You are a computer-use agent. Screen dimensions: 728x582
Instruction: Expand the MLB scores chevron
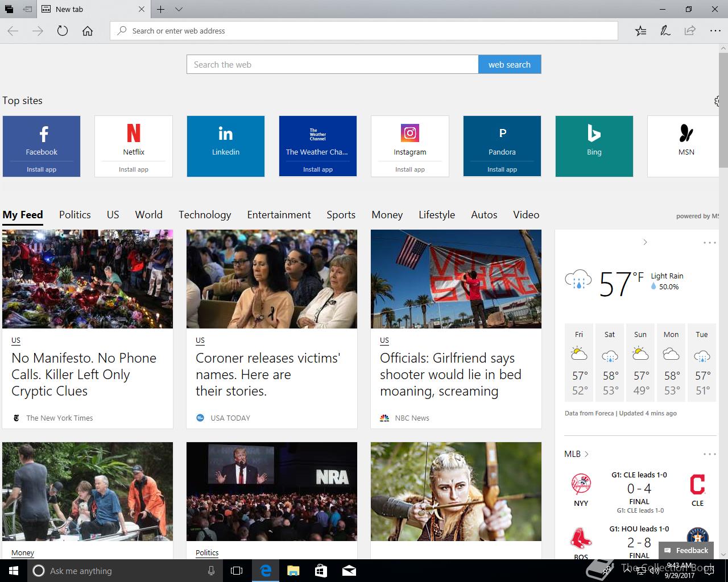click(586, 454)
